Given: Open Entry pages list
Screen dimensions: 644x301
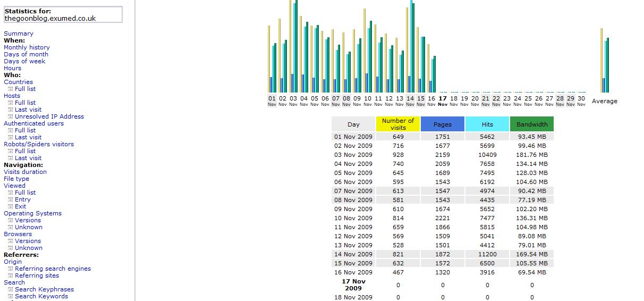Looking at the screenshot, I should [x=23, y=199].
